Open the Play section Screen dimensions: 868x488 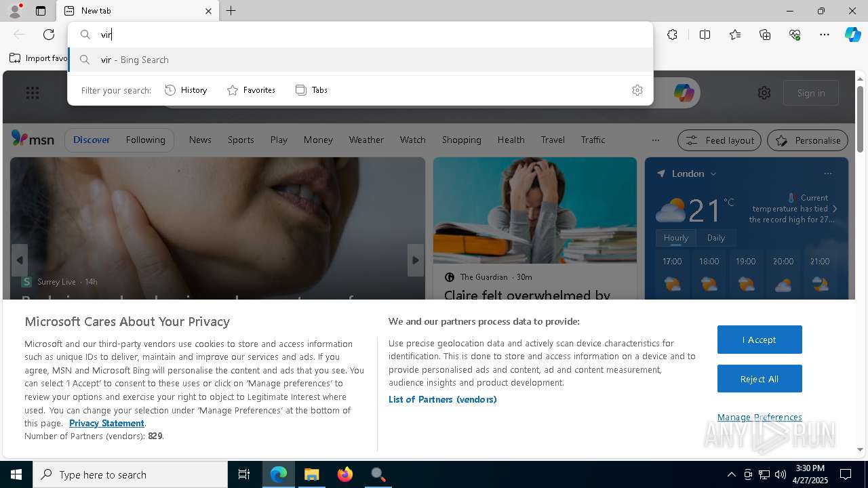279,140
